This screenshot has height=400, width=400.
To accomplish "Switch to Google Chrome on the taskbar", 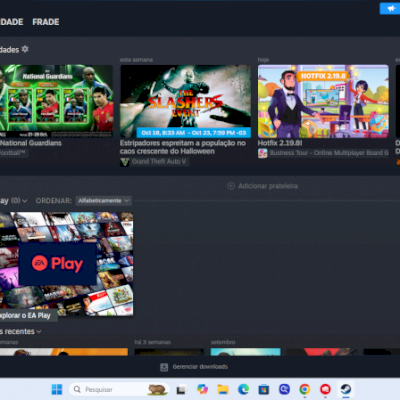I will (x=305, y=389).
